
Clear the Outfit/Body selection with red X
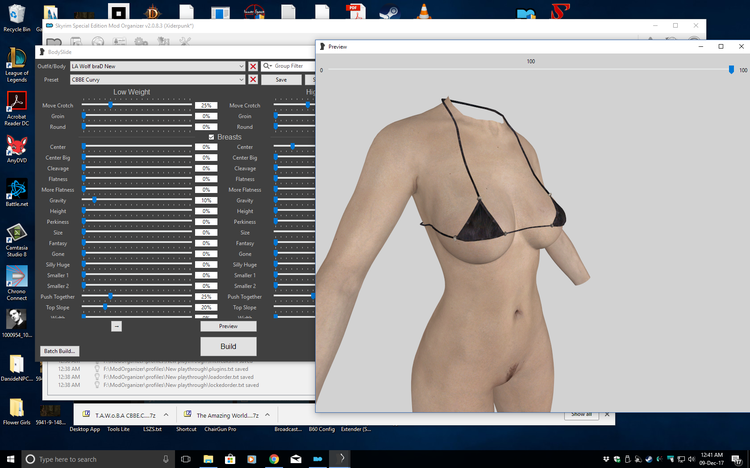tap(253, 66)
